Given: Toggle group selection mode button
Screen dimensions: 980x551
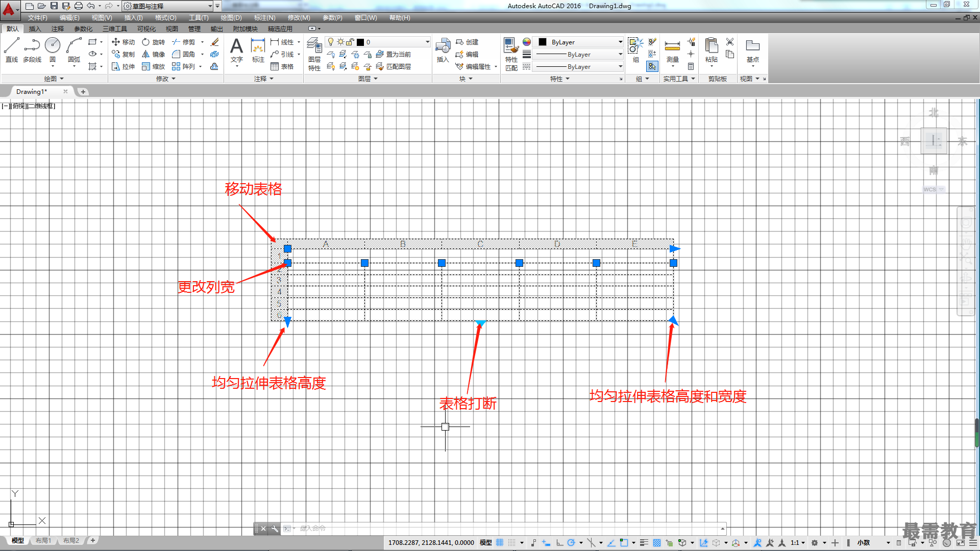Looking at the screenshot, I should pyautogui.click(x=652, y=66).
